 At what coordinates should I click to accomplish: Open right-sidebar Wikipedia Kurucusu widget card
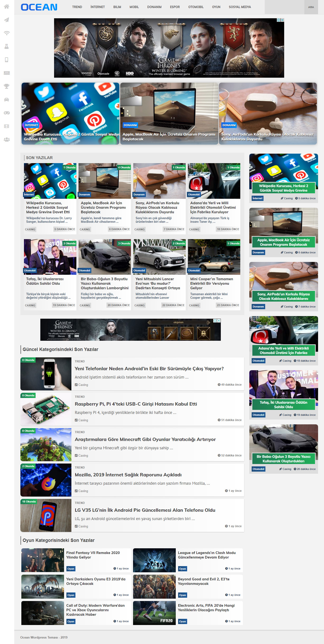click(x=283, y=178)
